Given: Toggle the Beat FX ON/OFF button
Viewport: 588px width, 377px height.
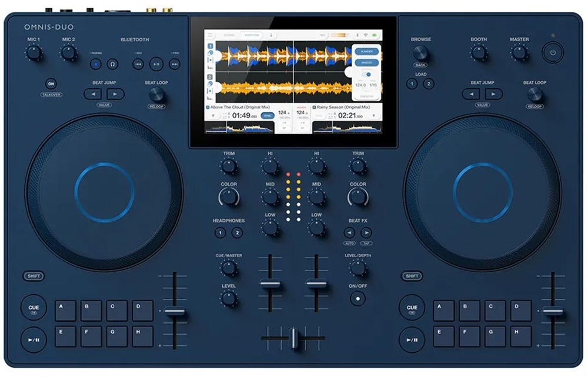Looking at the screenshot, I should click(x=357, y=298).
